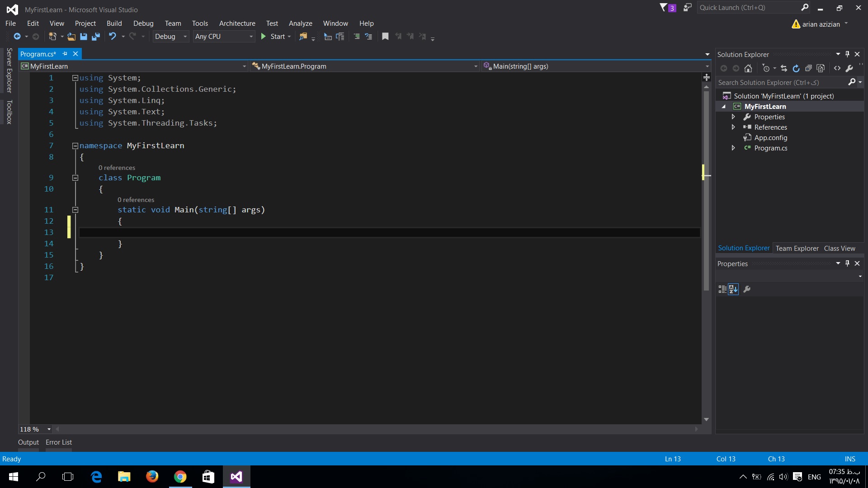Viewport: 868px width, 488px height.
Task: Click the Solution Explorer Home icon
Action: click(x=748, y=68)
